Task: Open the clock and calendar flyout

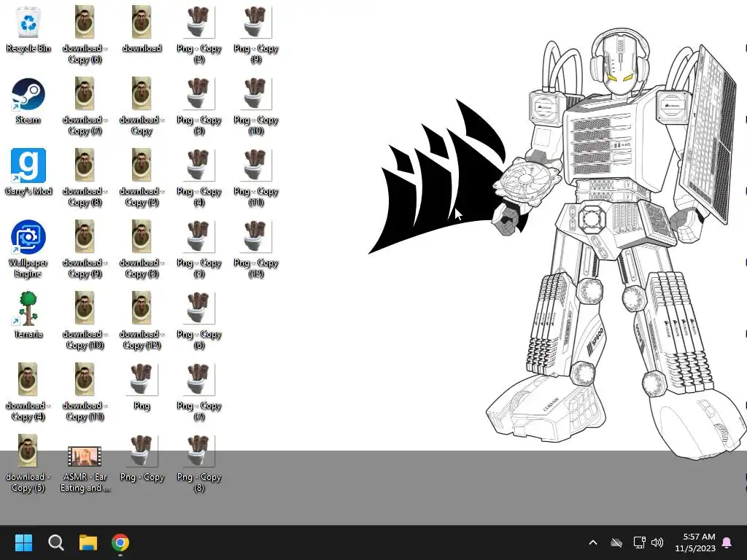Action: click(695, 542)
